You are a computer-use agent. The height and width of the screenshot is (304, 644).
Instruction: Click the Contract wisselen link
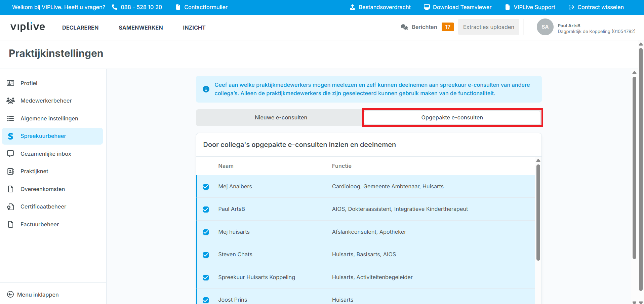(601, 7)
